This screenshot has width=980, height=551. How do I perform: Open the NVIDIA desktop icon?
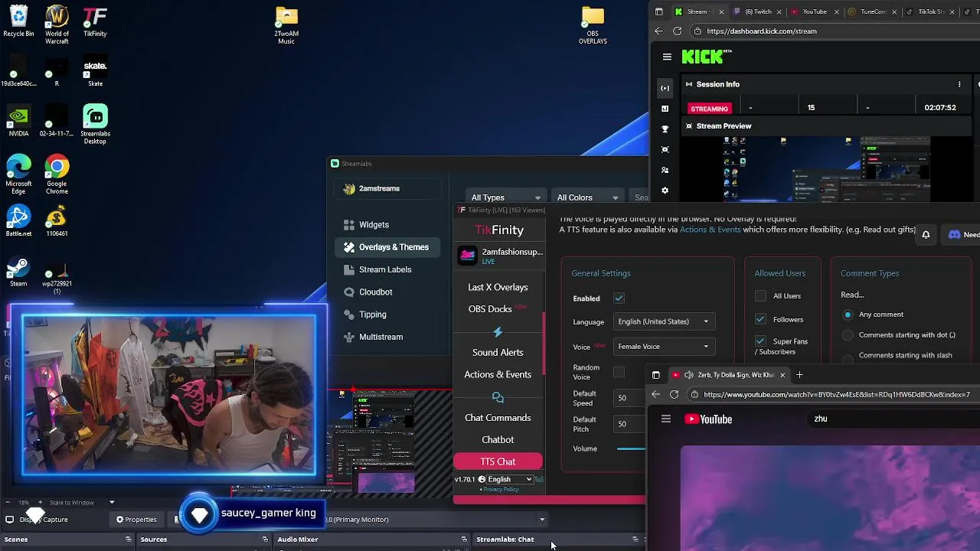point(18,122)
